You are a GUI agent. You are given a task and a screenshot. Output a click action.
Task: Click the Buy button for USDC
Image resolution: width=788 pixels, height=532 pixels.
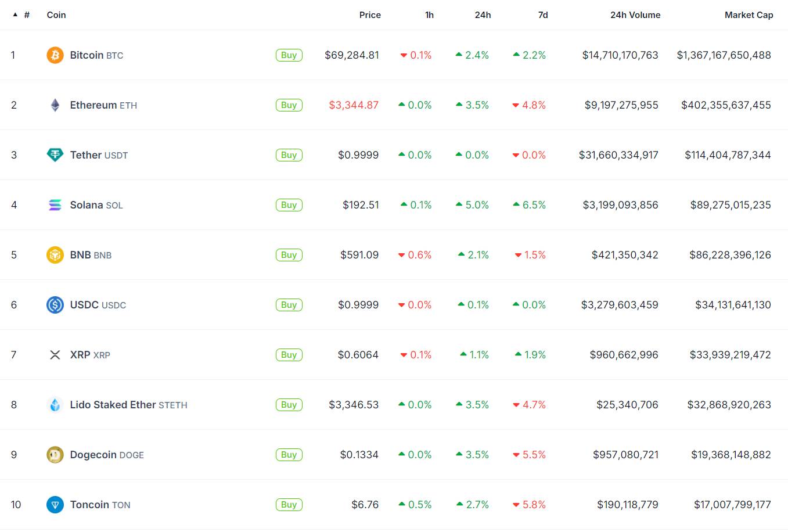(289, 305)
